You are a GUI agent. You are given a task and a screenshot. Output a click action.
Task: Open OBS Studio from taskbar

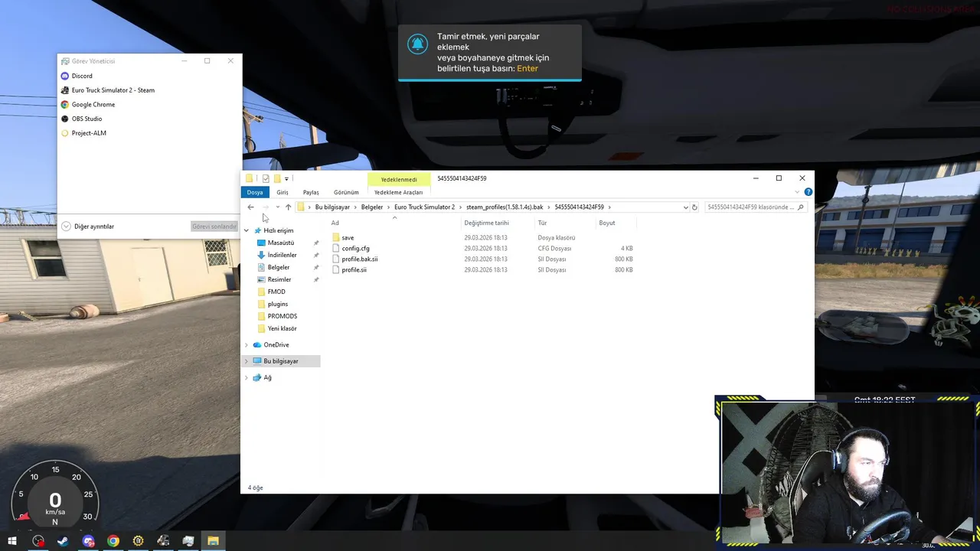click(x=38, y=541)
